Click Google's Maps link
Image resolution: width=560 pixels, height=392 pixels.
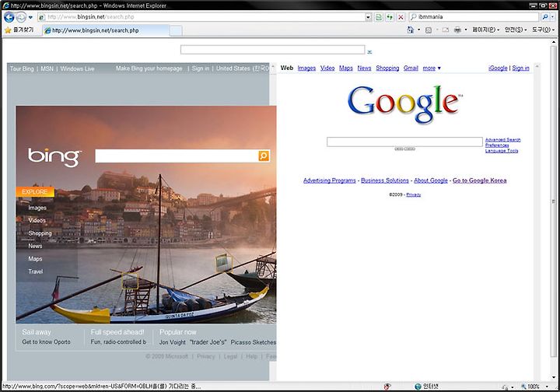(345, 68)
